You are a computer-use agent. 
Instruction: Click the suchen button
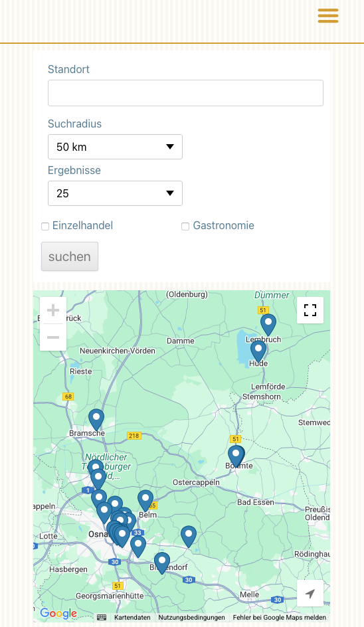point(70,256)
